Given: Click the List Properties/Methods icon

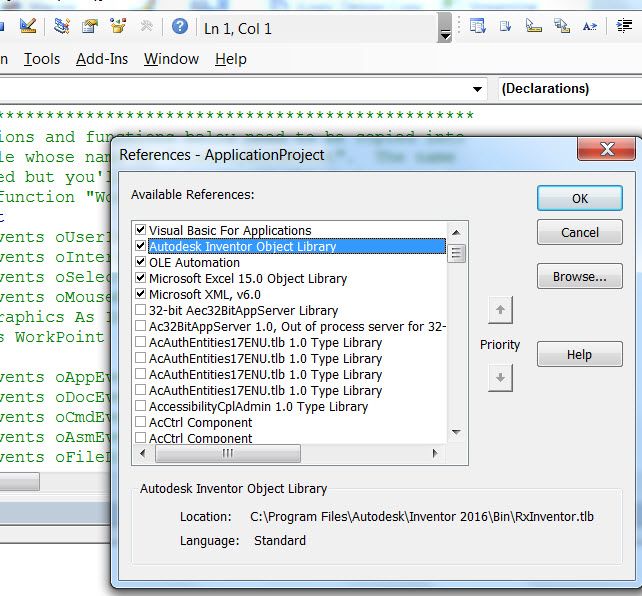Looking at the screenshot, I should tap(477, 27).
